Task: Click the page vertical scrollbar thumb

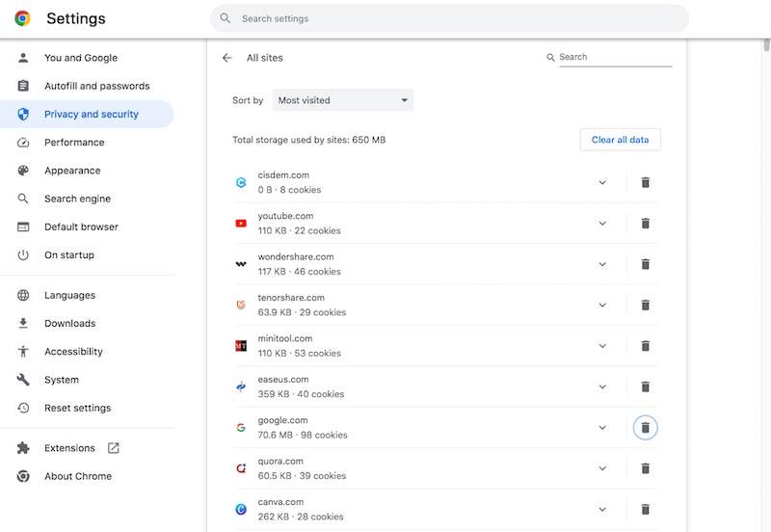Action: (x=766, y=44)
